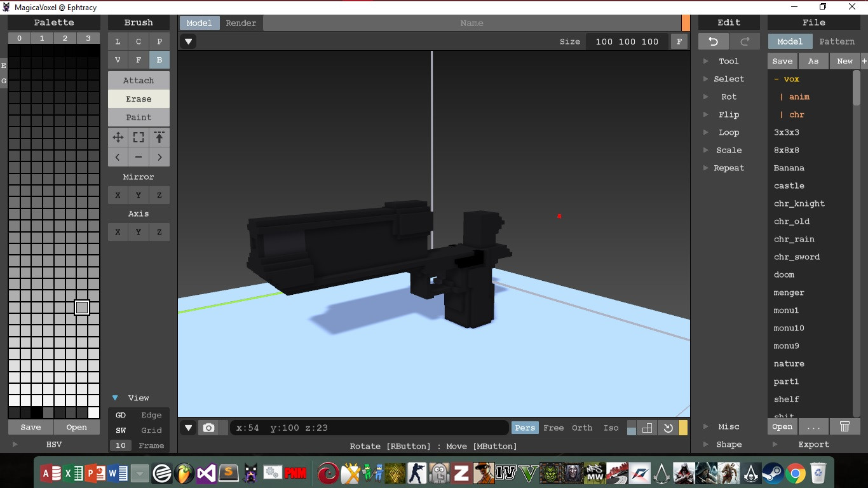Click the camera screenshot icon
Image resolution: width=868 pixels, height=488 pixels.
point(208,428)
